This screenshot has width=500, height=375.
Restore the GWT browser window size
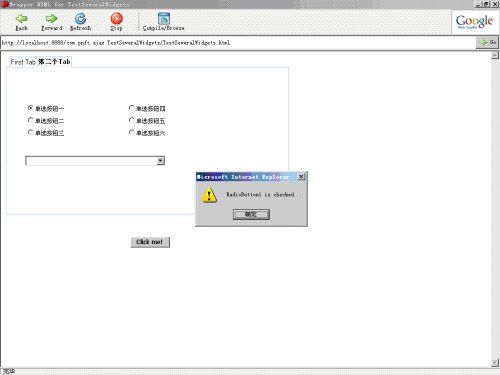tap(486, 4)
